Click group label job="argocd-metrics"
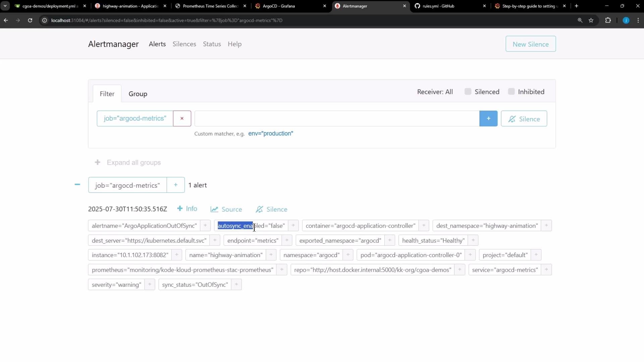The width and height of the screenshot is (644, 362). point(127,185)
